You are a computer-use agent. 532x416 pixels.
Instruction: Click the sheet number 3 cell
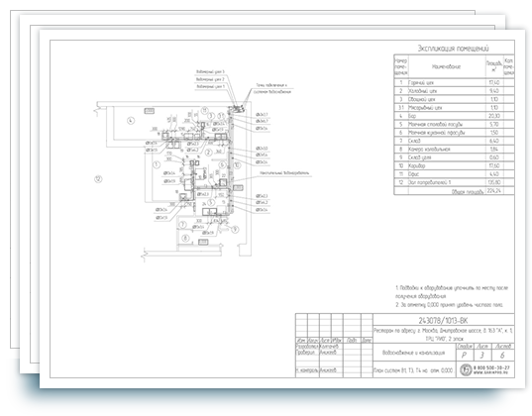tap(481, 356)
